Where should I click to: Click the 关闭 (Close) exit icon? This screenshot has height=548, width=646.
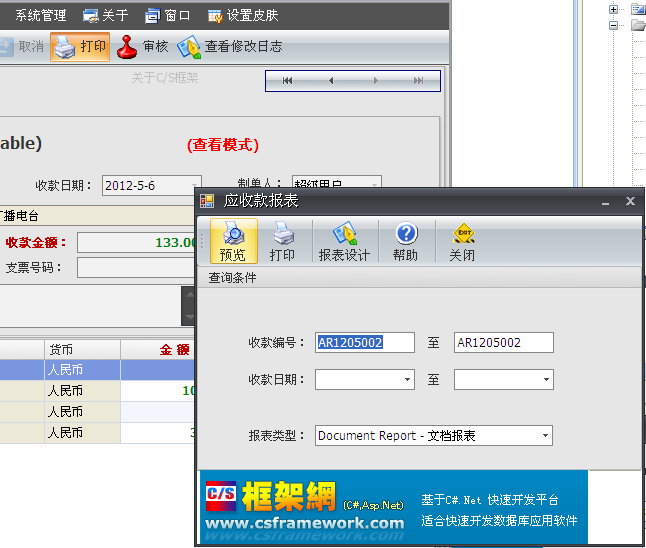(x=462, y=241)
